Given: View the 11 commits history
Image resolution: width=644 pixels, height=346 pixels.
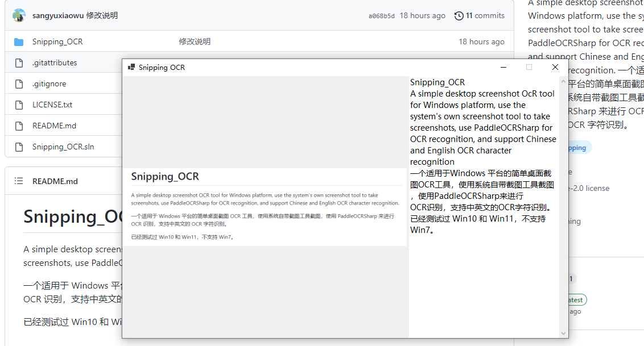Looking at the screenshot, I should coord(485,15).
